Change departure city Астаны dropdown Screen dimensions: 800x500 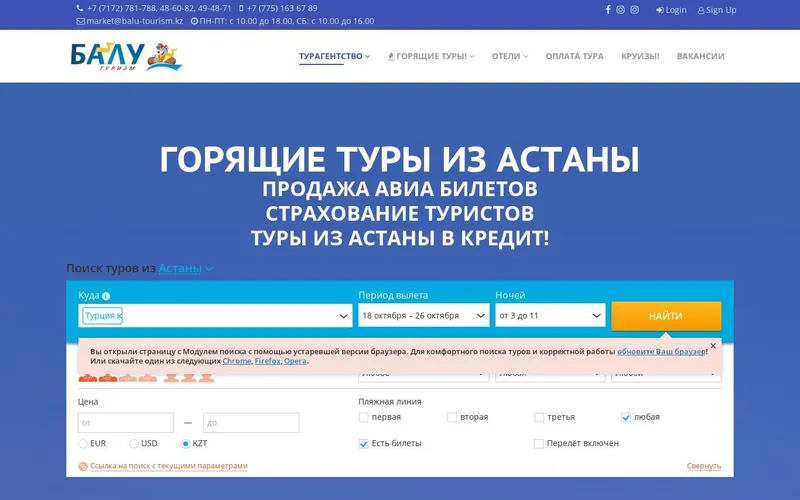(x=186, y=268)
